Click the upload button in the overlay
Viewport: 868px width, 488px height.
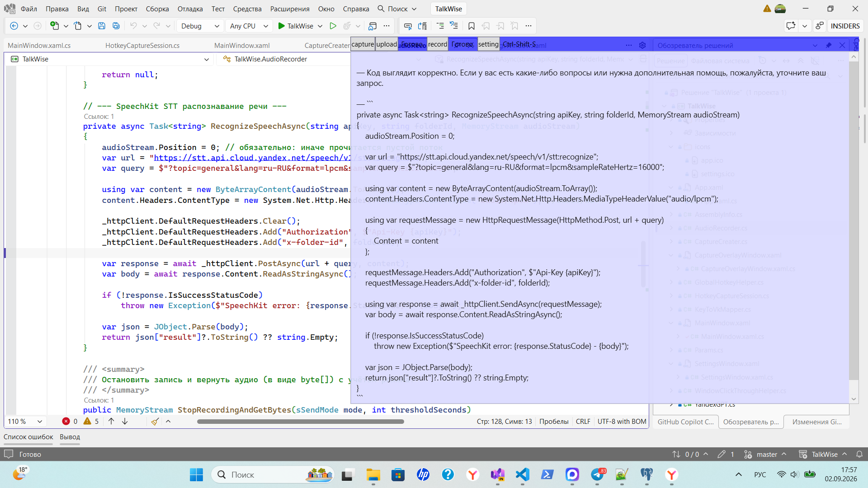coord(387,44)
